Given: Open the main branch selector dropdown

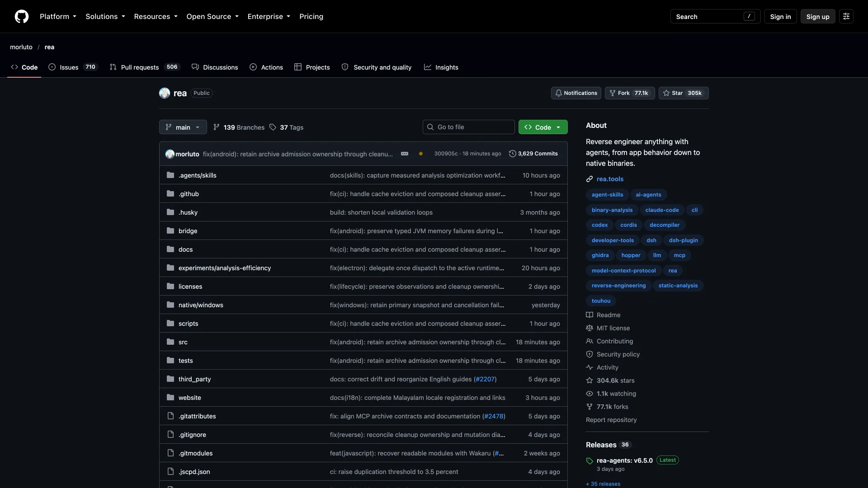Looking at the screenshot, I should pos(183,127).
